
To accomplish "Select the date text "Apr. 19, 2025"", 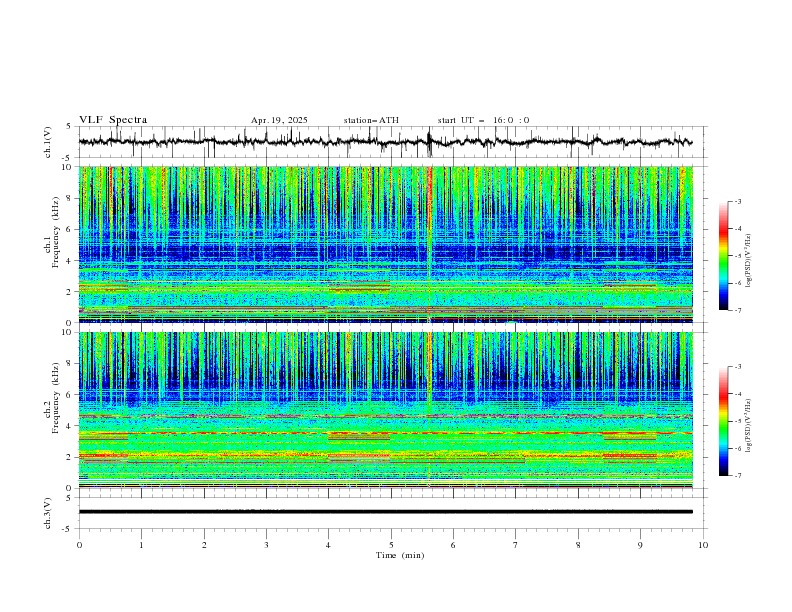I will coord(279,120).
